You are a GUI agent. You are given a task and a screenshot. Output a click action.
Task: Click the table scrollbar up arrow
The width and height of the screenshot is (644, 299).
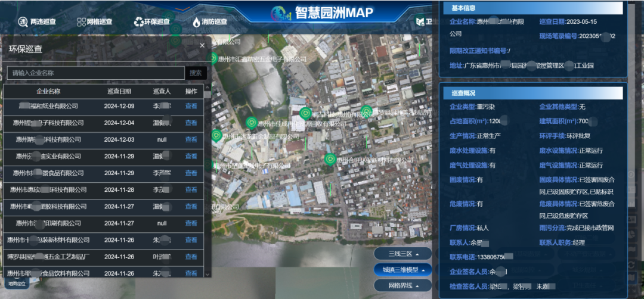pyautogui.click(x=207, y=88)
